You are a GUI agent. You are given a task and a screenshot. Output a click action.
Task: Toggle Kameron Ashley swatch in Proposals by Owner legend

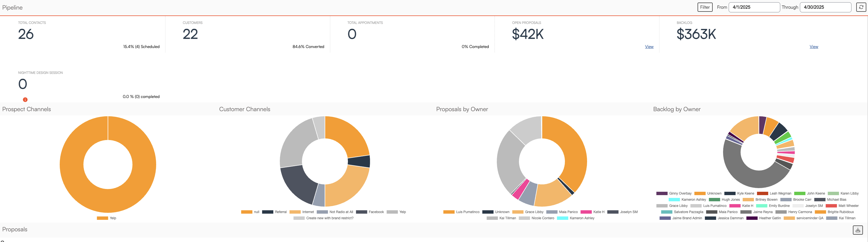tap(563, 218)
